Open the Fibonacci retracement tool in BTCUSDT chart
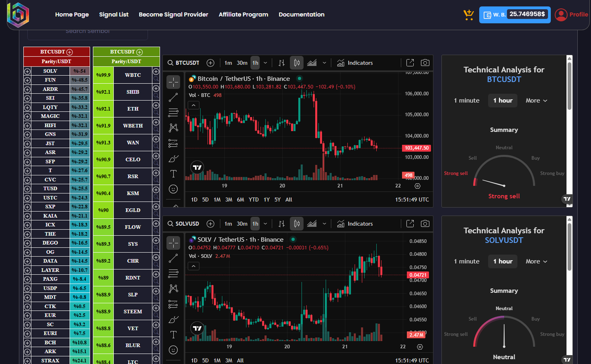 click(x=173, y=112)
